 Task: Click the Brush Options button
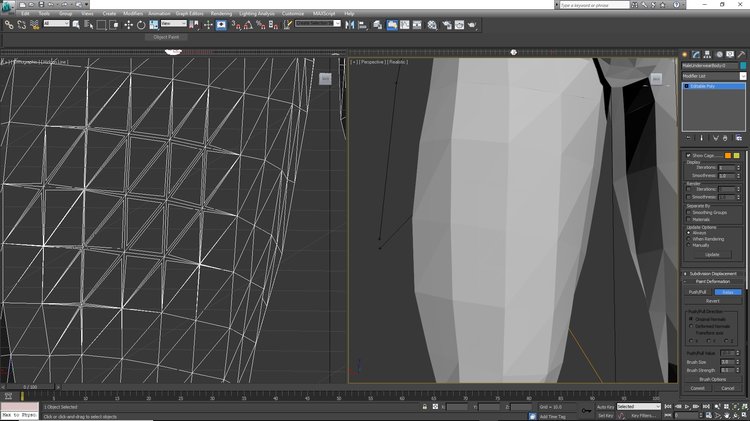pos(713,379)
